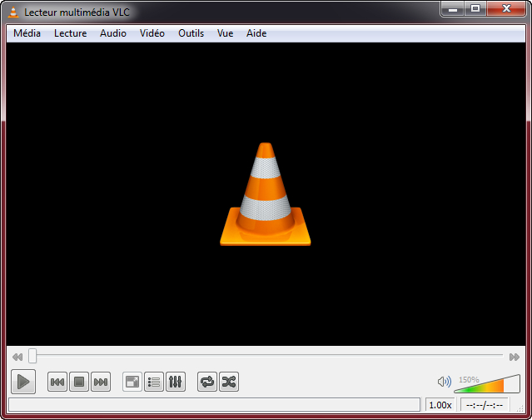Click the seek bar position handle
532x420 pixels.
coord(32,356)
